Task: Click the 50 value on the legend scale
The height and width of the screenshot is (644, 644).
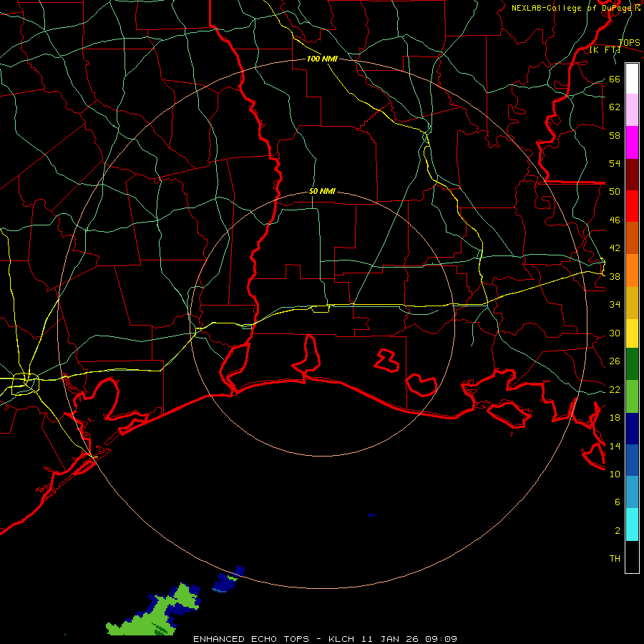Action: (x=615, y=192)
